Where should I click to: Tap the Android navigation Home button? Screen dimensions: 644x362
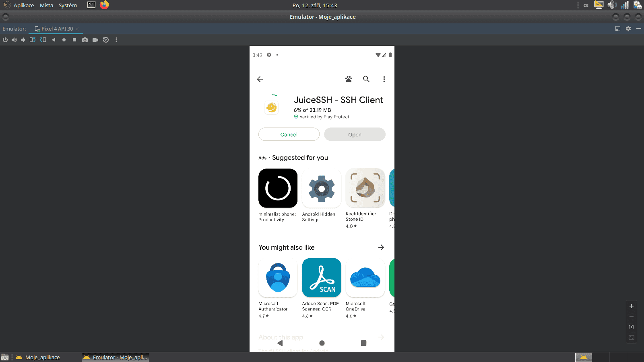[x=322, y=343]
